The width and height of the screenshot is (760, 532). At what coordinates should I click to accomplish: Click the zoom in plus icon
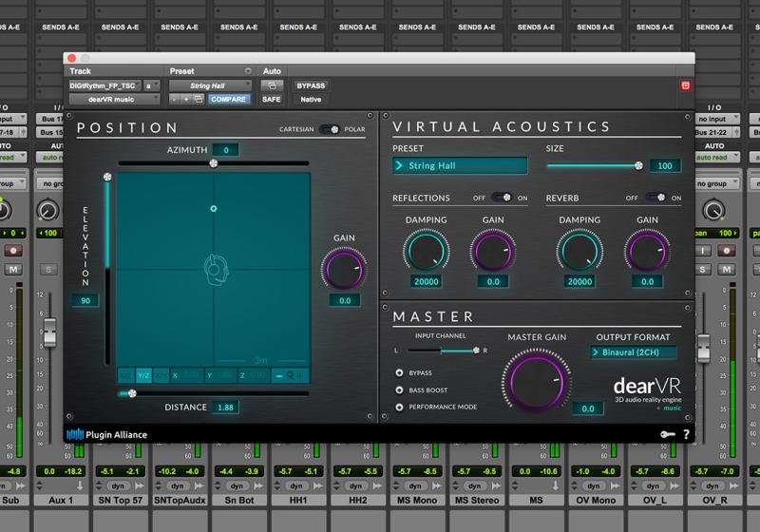(301, 375)
